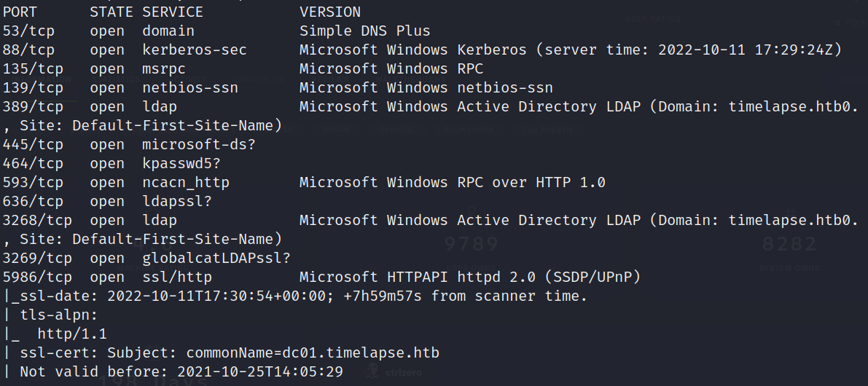Select the globalcatLDAPssl? service text
This screenshot has width=868, height=386.
(216, 259)
